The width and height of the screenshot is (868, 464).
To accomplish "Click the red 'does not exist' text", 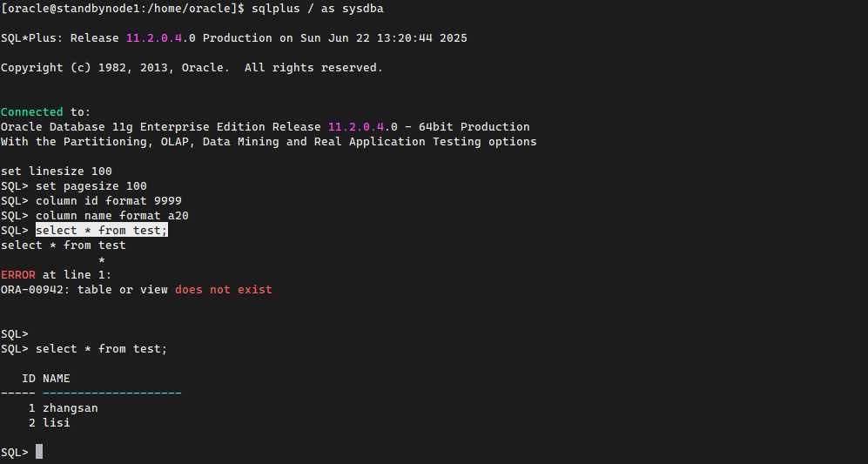I will [x=223, y=289].
